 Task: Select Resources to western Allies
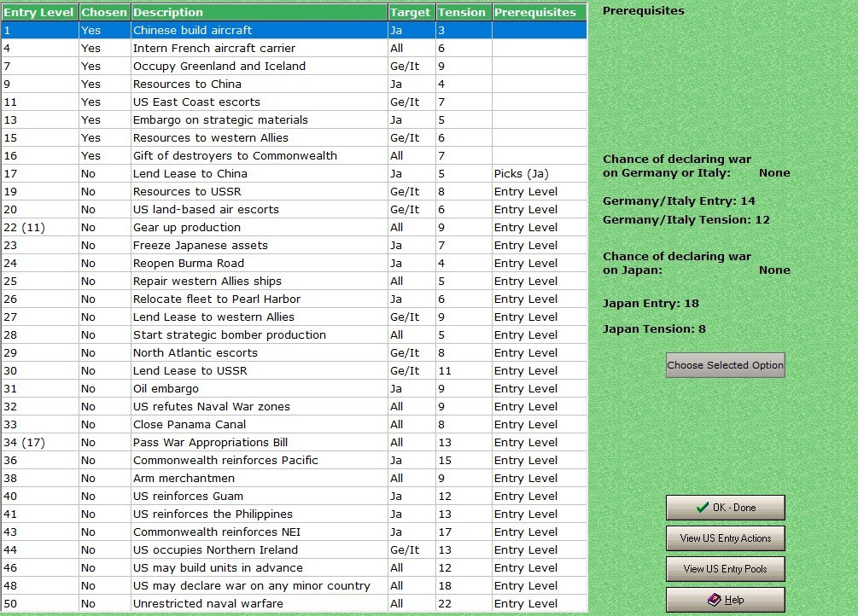pos(295,138)
